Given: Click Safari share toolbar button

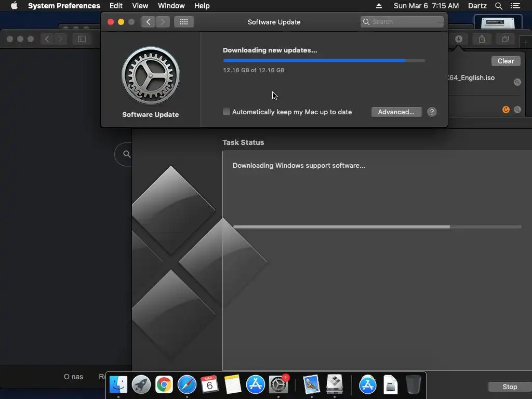Looking at the screenshot, I should click(482, 39).
